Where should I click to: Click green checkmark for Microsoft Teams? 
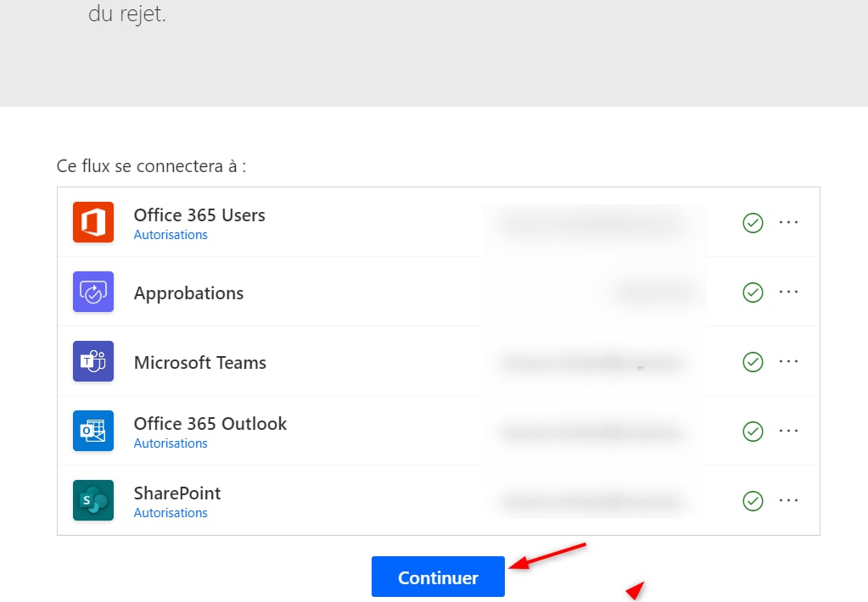[753, 362]
